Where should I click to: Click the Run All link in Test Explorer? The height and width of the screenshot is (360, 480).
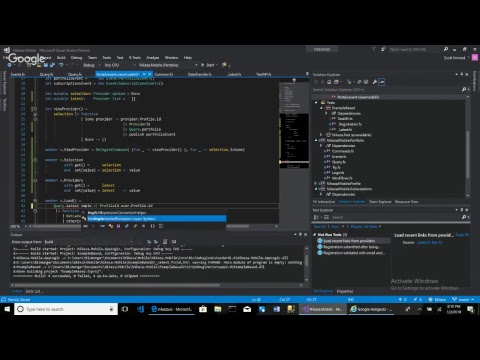[x=320, y=227]
